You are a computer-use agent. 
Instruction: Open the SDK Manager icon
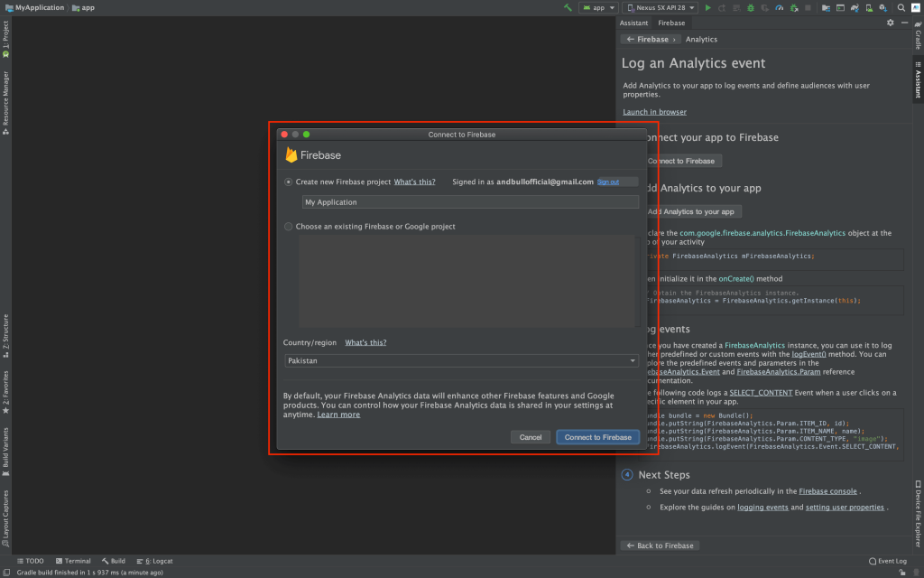(882, 7)
